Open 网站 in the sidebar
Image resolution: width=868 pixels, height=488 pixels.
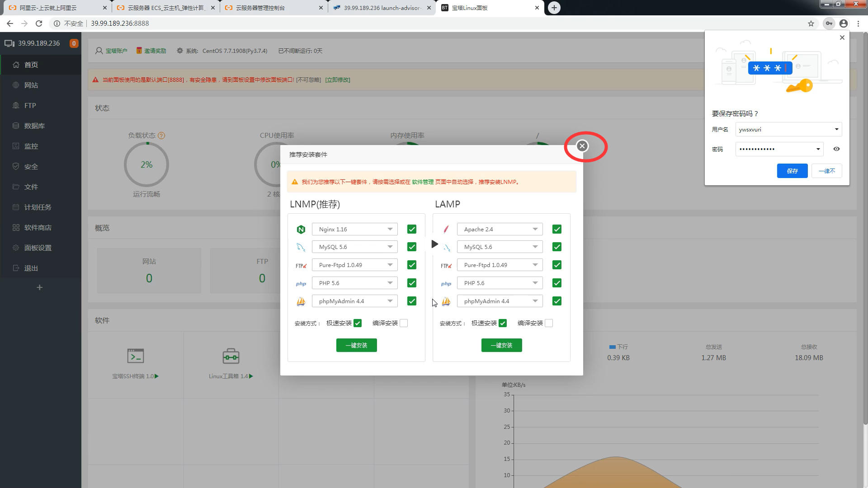click(x=41, y=85)
